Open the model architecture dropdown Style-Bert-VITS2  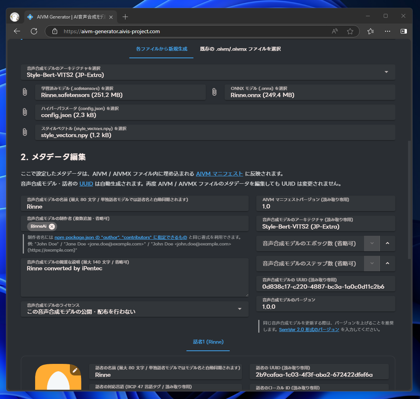point(208,72)
